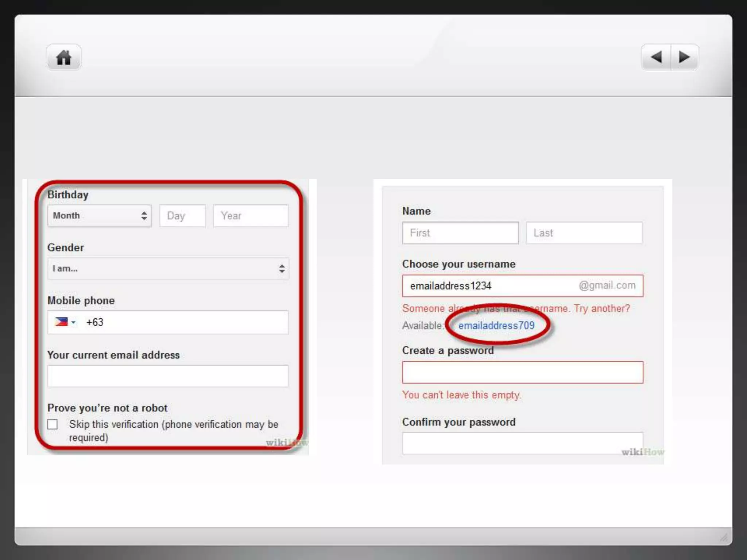Open the Month birthday dropdown
The height and width of the screenshot is (560, 747).
coord(100,216)
